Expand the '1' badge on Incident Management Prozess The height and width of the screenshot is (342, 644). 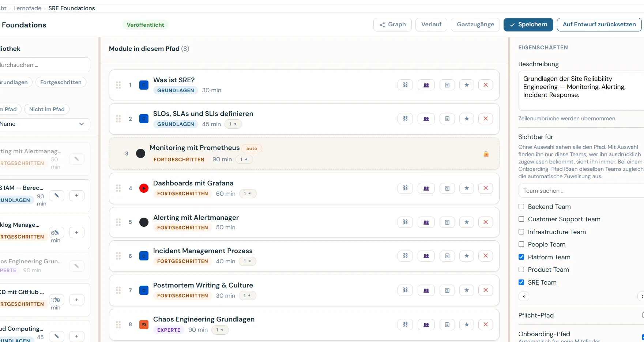(247, 261)
